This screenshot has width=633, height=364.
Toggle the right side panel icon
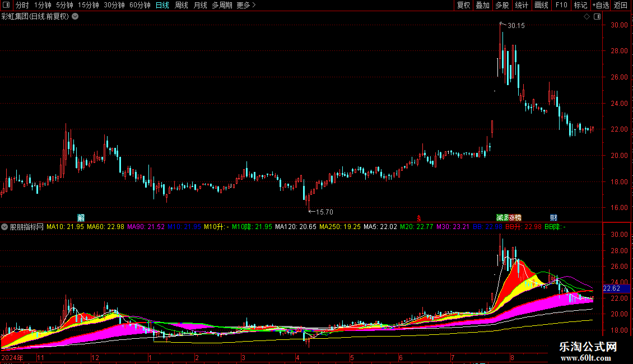point(597,17)
